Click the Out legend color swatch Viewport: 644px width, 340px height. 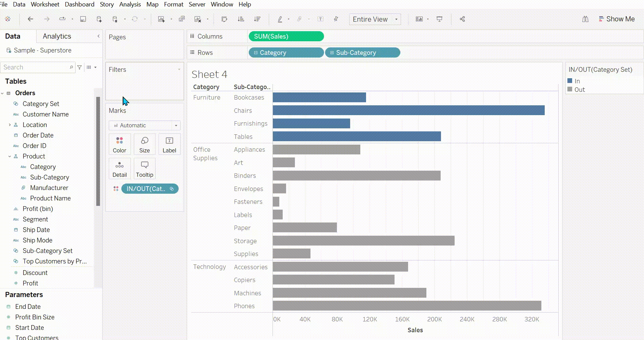(570, 89)
